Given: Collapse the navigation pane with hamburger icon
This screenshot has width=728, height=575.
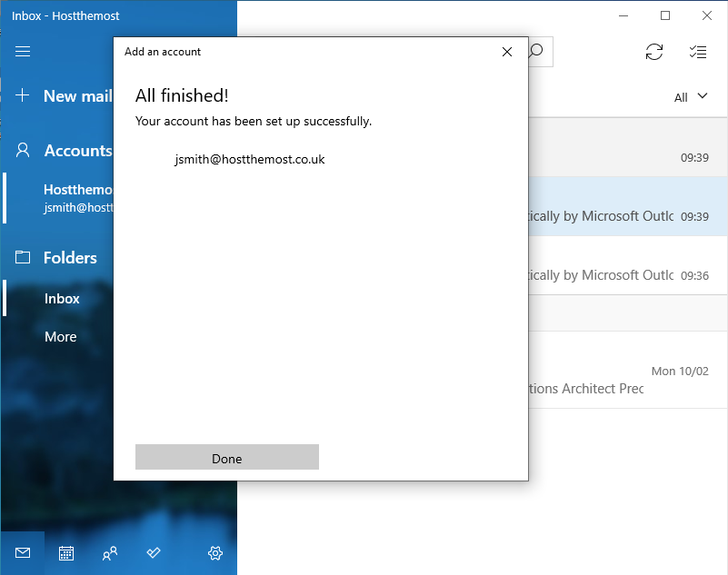Looking at the screenshot, I should pyautogui.click(x=23, y=52).
